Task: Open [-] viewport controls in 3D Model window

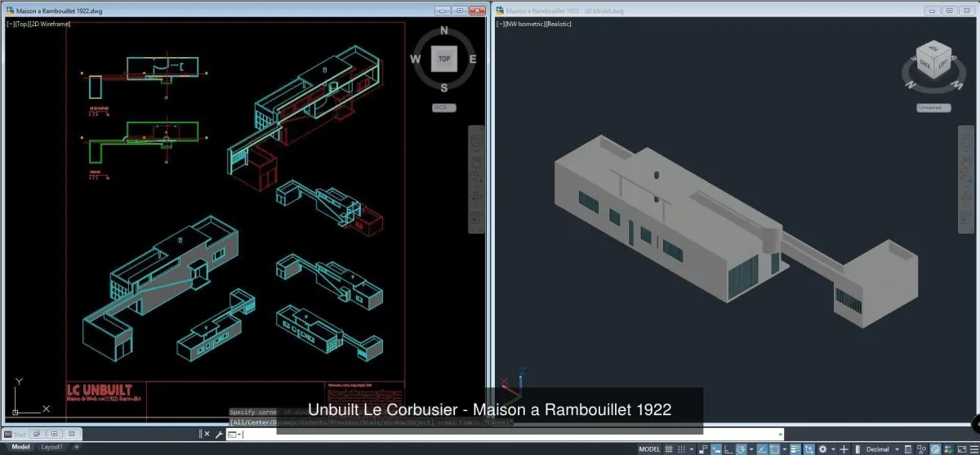Action: coord(501,24)
